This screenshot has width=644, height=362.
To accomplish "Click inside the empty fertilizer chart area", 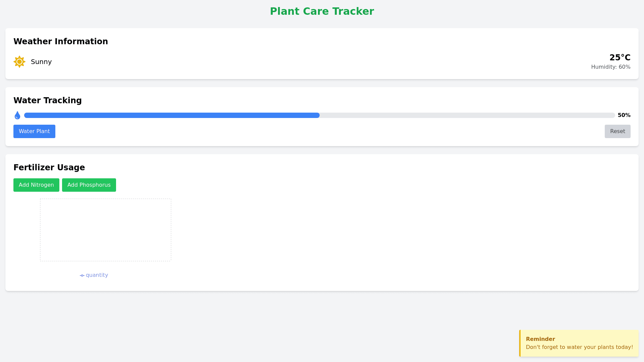I will [x=106, y=230].
